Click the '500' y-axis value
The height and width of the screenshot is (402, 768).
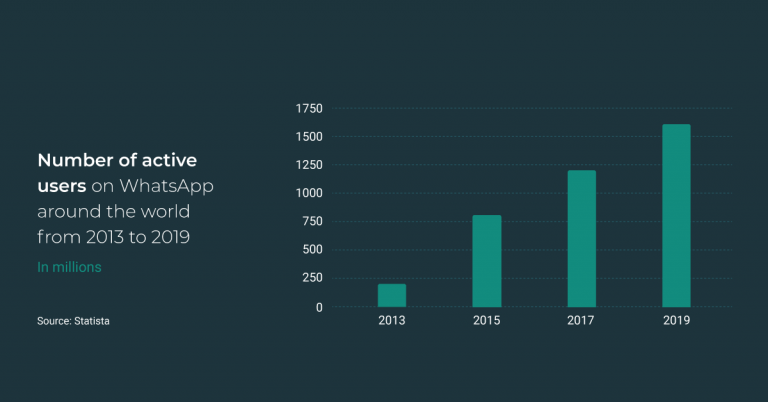(x=312, y=250)
